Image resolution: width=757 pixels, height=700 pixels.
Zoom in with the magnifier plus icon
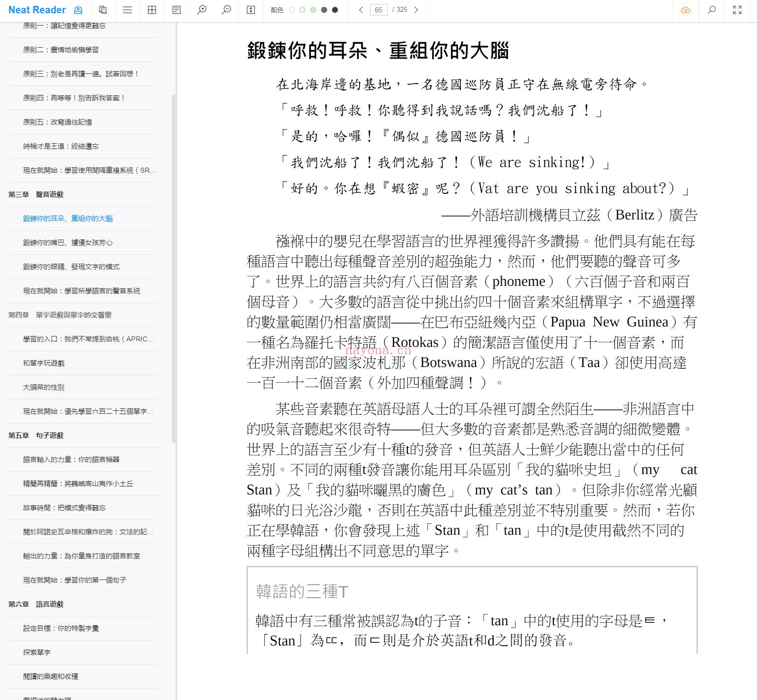click(x=202, y=10)
